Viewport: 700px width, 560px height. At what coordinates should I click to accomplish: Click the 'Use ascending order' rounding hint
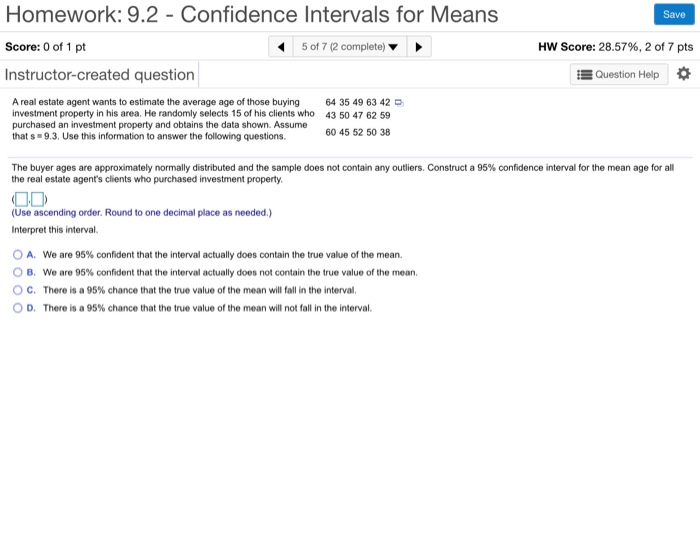142,213
